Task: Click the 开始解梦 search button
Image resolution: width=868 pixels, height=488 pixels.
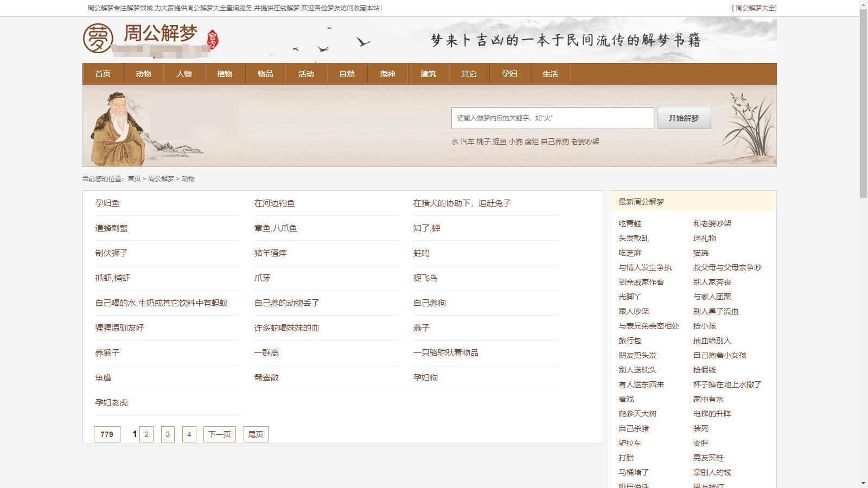Action: tap(684, 118)
